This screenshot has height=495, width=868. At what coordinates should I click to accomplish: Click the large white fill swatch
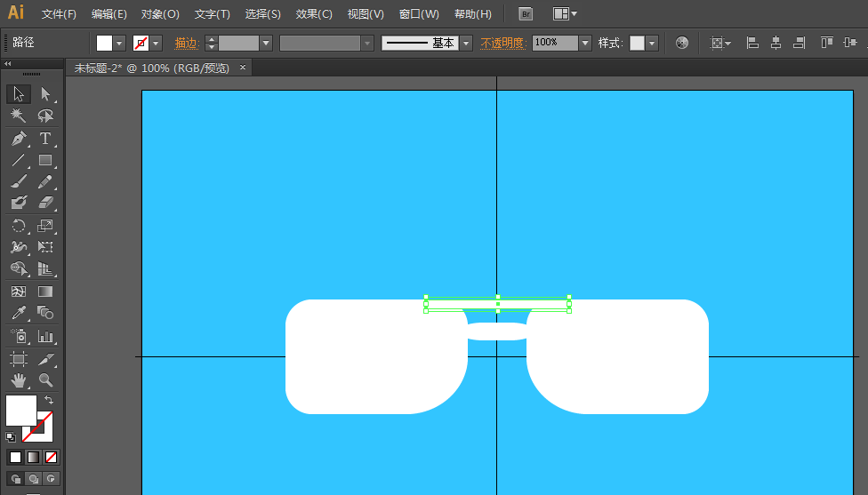[x=20, y=410]
